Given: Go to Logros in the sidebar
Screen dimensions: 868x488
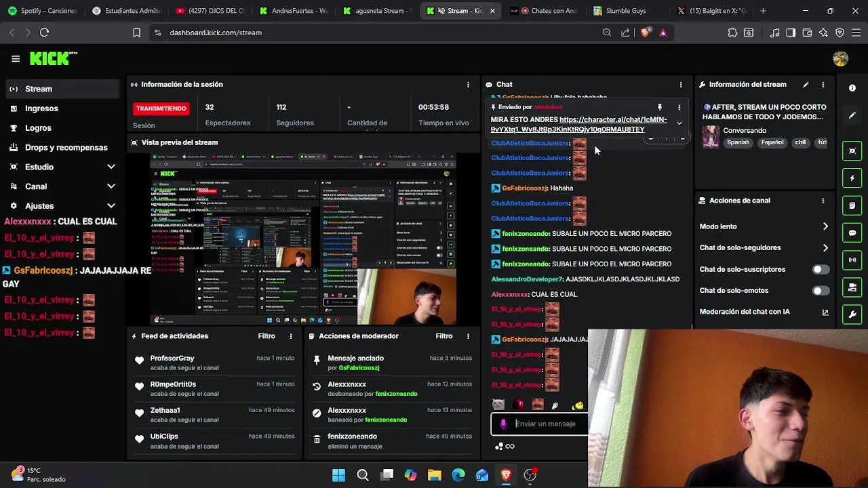Looking at the screenshot, I should (61, 128).
